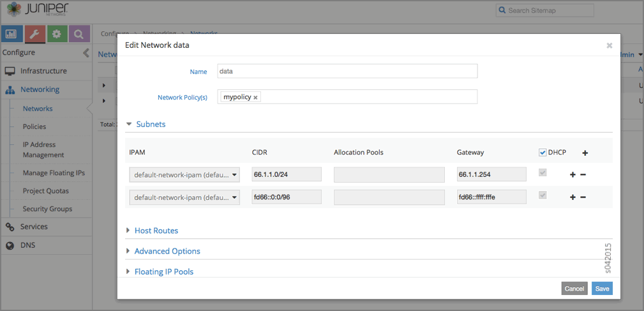Add row after 66.1.1.0/24 subnet
This screenshot has height=311, width=644.
click(x=573, y=174)
